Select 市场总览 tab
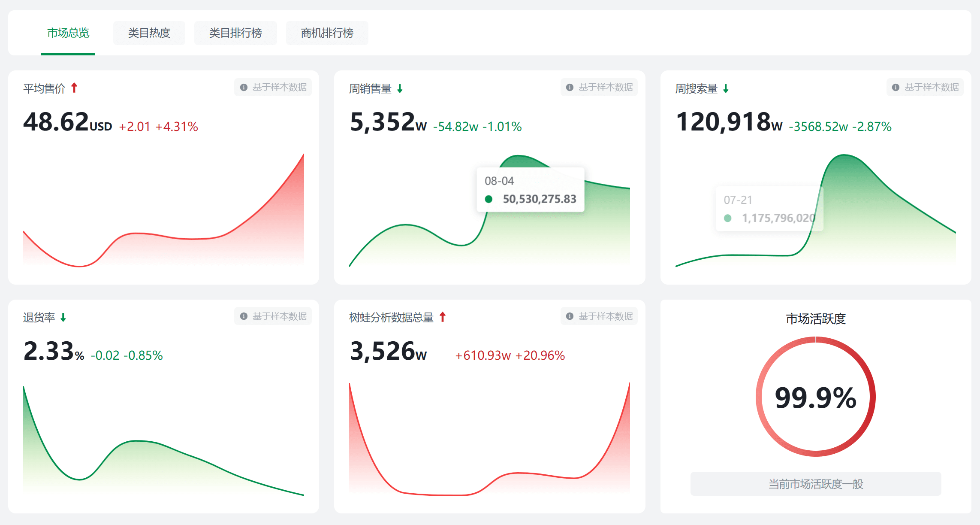Viewport: 980px width, 525px height. [x=68, y=33]
